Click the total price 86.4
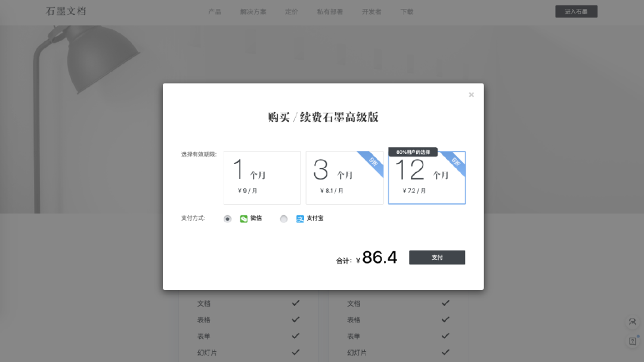 pyautogui.click(x=379, y=258)
